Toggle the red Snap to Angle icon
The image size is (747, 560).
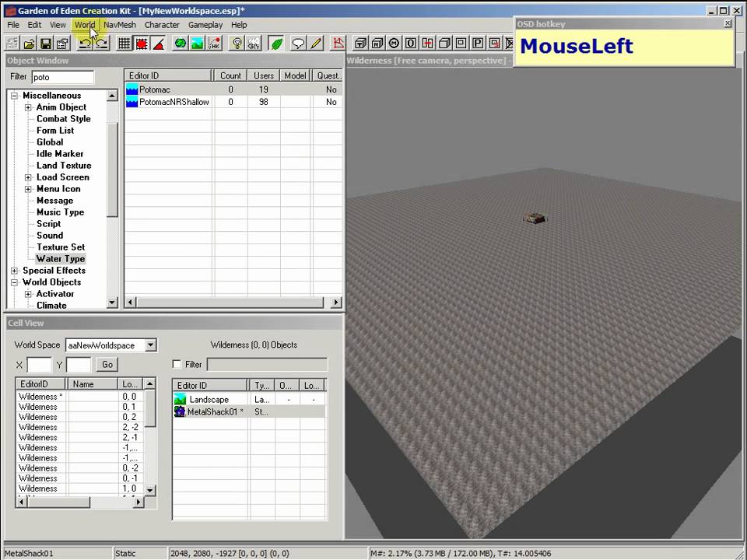click(142, 44)
